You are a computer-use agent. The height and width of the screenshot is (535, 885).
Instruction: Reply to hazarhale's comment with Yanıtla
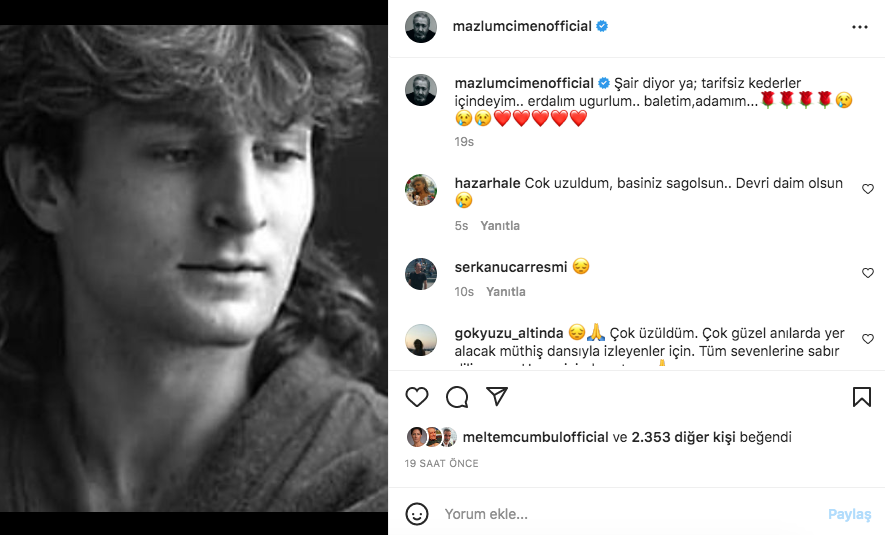point(500,226)
